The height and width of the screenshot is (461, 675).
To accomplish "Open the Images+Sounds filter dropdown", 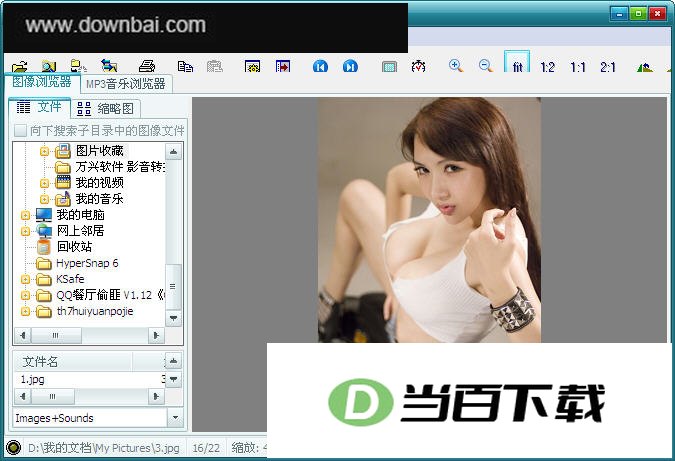I will point(175,418).
